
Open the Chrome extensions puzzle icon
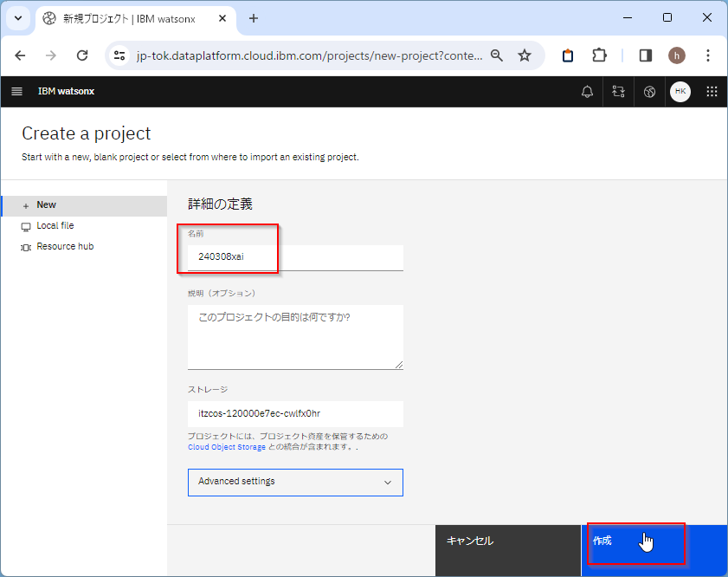pos(600,55)
